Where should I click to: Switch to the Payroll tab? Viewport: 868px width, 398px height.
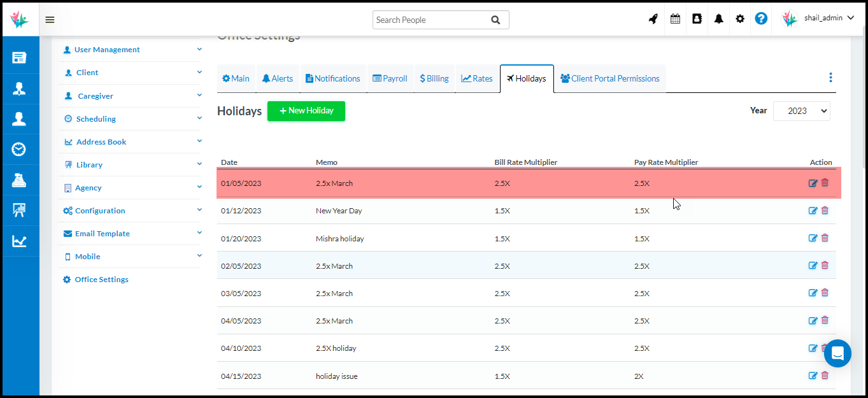390,78
